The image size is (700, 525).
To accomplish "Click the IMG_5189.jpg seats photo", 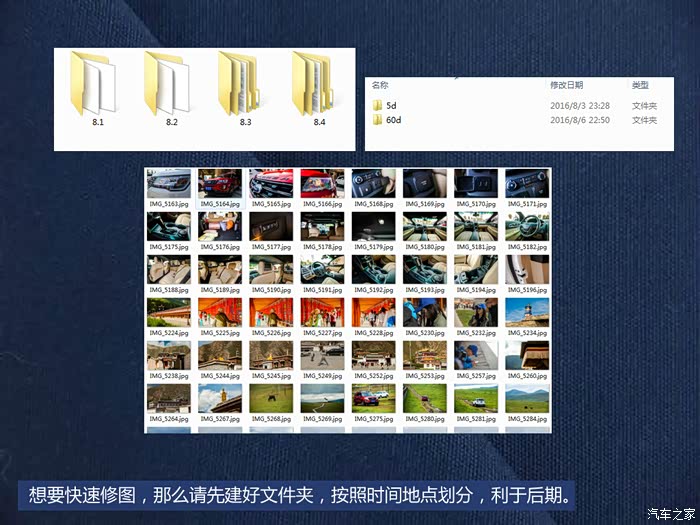I will point(220,270).
